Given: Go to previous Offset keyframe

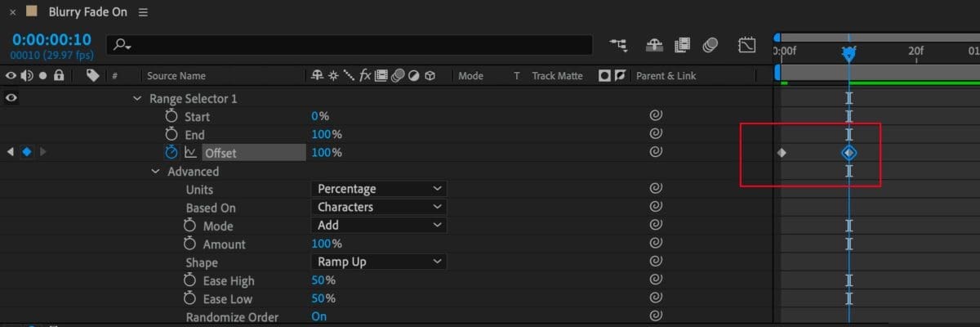Looking at the screenshot, I should 11,152.
